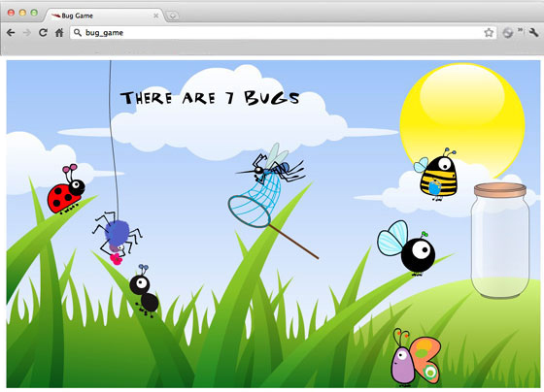The image size is (544, 392).
Task: Click the red ladybug on the grass blade
Action: pyautogui.click(x=66, y=189)
